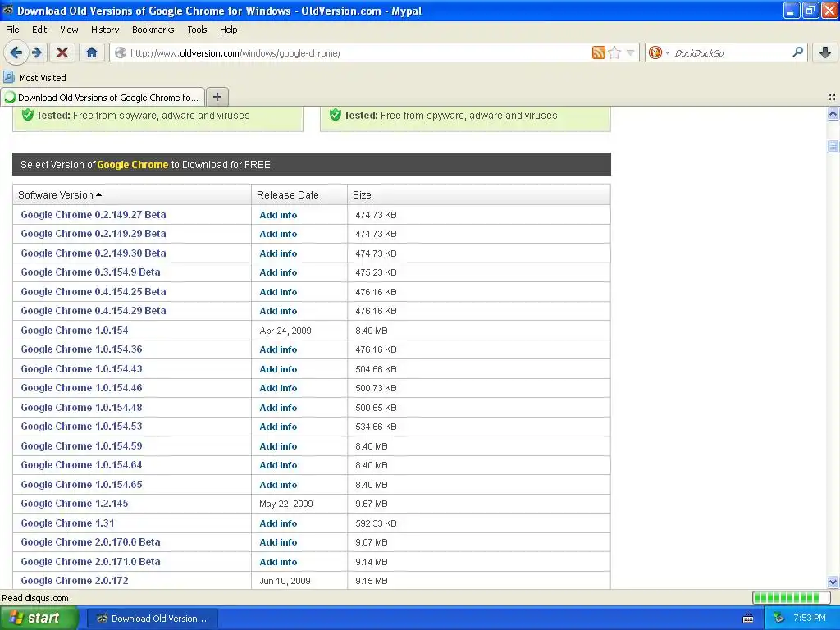
Task: Open Google Chrome 1.0.154.43 link
Action: 81,368
